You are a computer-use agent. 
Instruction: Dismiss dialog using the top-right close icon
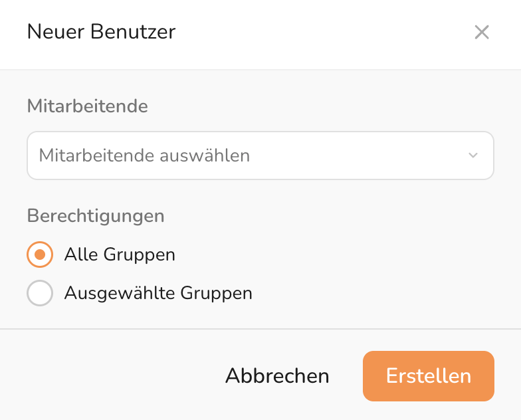482,32
